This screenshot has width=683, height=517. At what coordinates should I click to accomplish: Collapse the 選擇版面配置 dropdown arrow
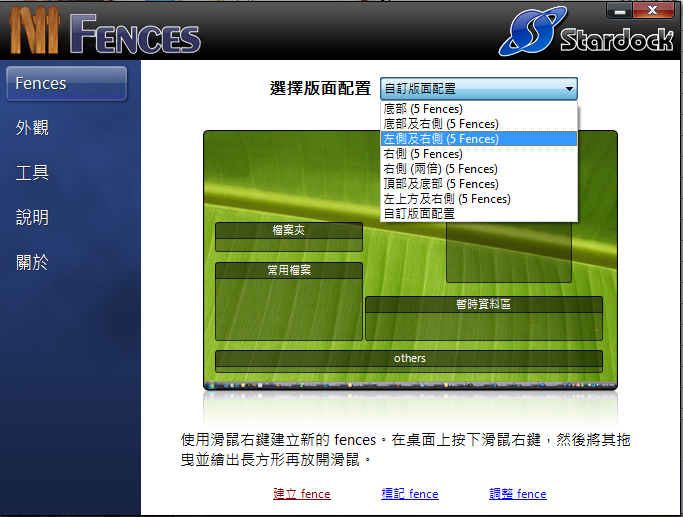[569, 89]
